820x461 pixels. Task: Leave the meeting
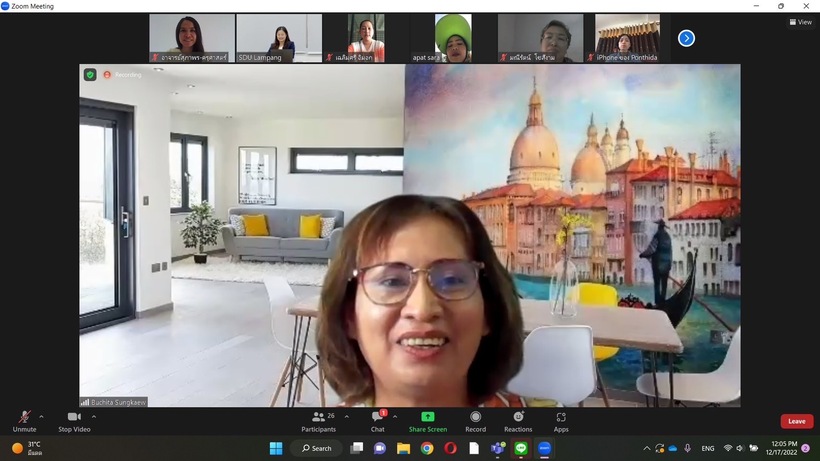pos(796,421)
